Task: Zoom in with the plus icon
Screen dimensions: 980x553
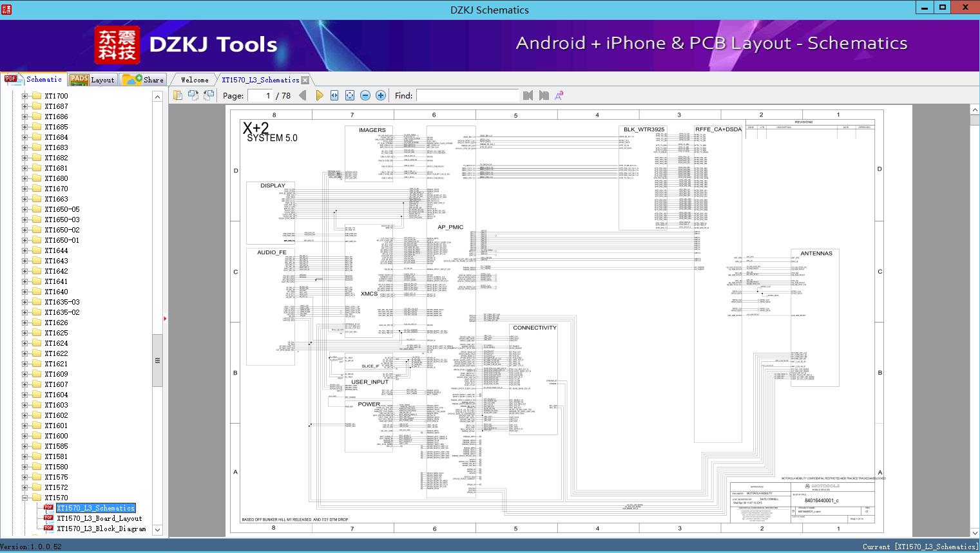Action: click(381, 95)
